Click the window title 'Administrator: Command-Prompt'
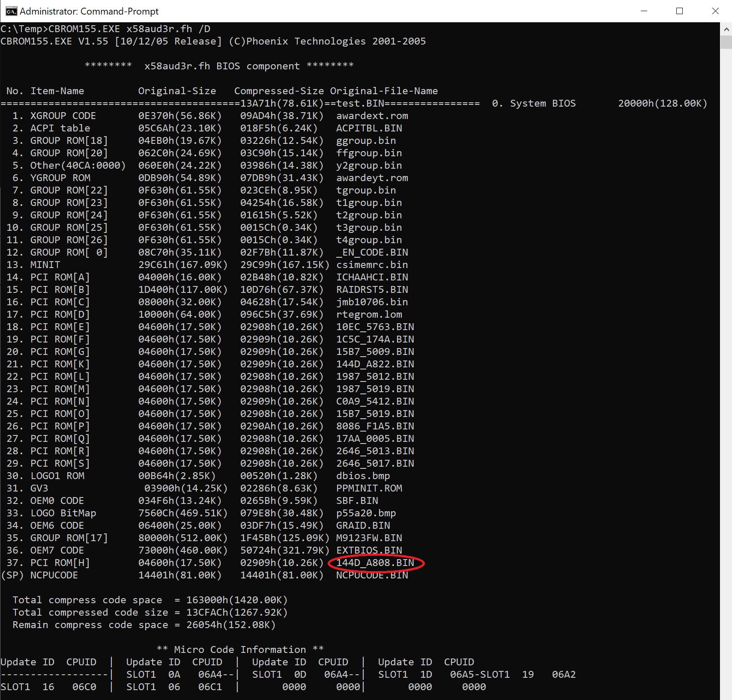 [89, 11]
